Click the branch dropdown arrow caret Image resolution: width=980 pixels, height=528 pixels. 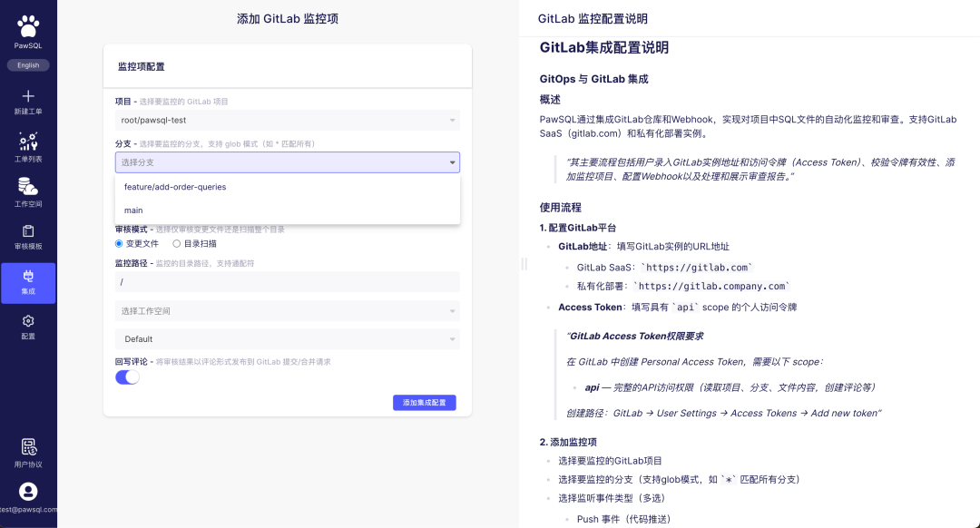tap(453, 162)
